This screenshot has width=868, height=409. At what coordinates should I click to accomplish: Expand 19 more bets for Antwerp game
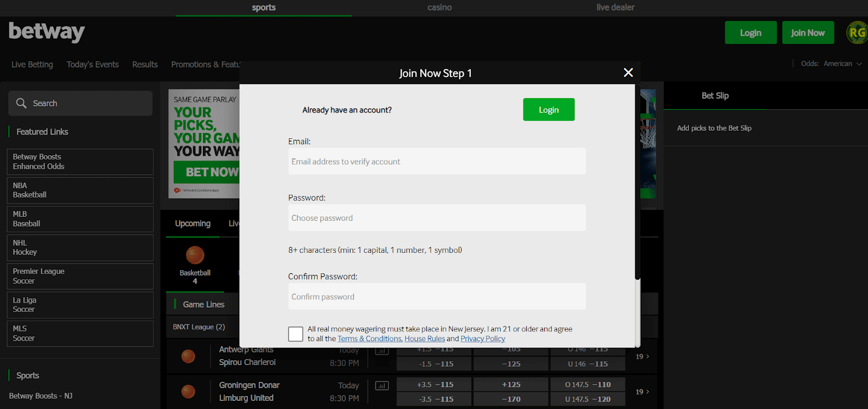tap(642, 356)
